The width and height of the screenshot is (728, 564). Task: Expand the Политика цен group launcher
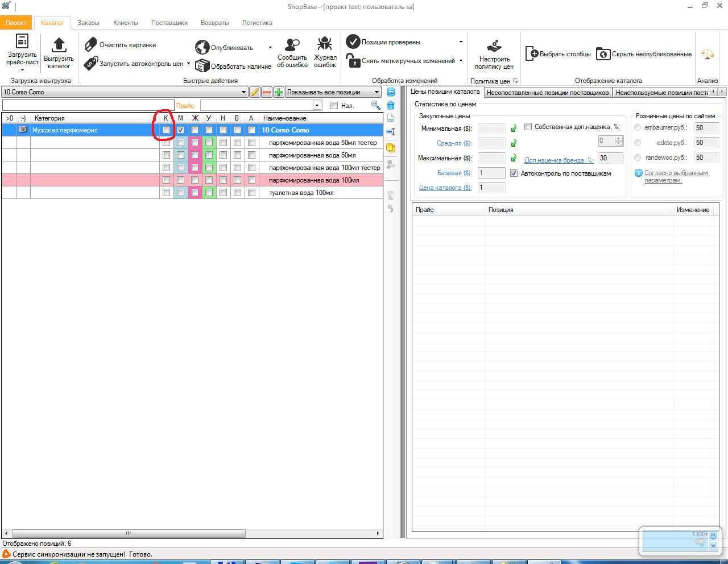pos(515,81)
